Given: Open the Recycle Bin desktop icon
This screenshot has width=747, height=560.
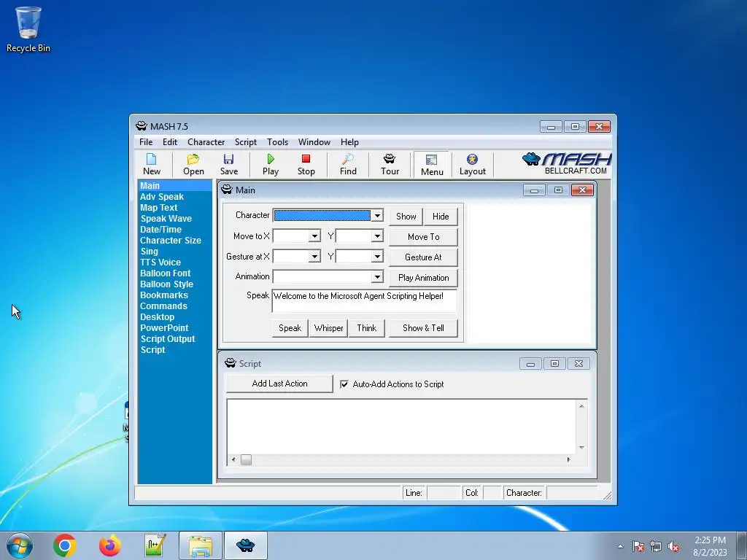Looking at the screenshot, I should point(28,29).
